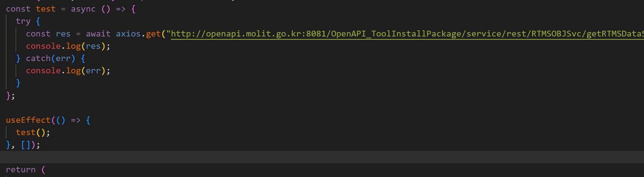
Task: Click the 'return' keyword line
Action: coord(21,169)
